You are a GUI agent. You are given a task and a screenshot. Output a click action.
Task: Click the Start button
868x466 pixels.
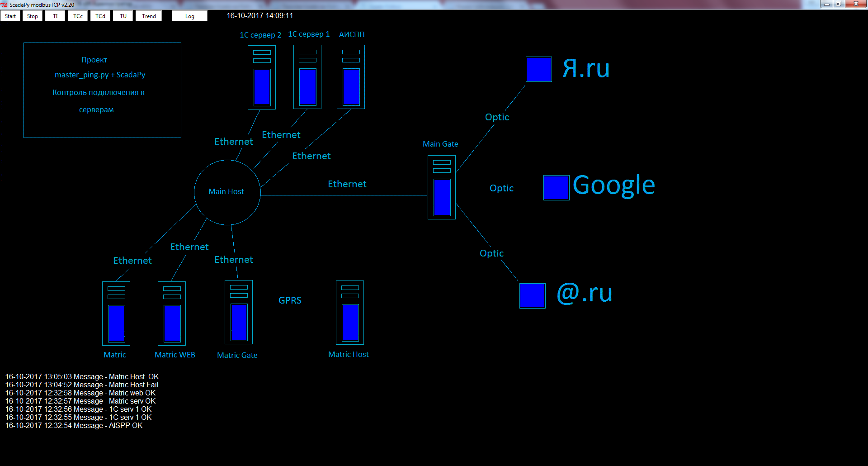pos(10,16)
